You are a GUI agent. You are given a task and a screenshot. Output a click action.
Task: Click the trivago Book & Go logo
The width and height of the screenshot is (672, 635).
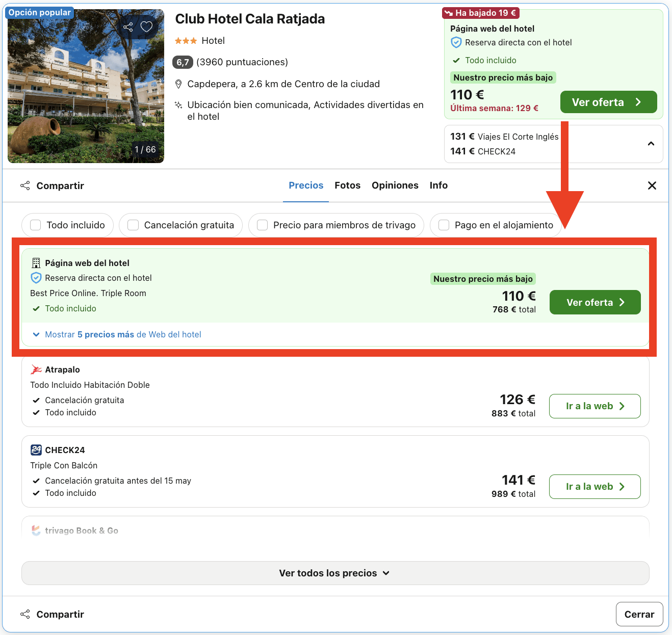coord(36,531)
